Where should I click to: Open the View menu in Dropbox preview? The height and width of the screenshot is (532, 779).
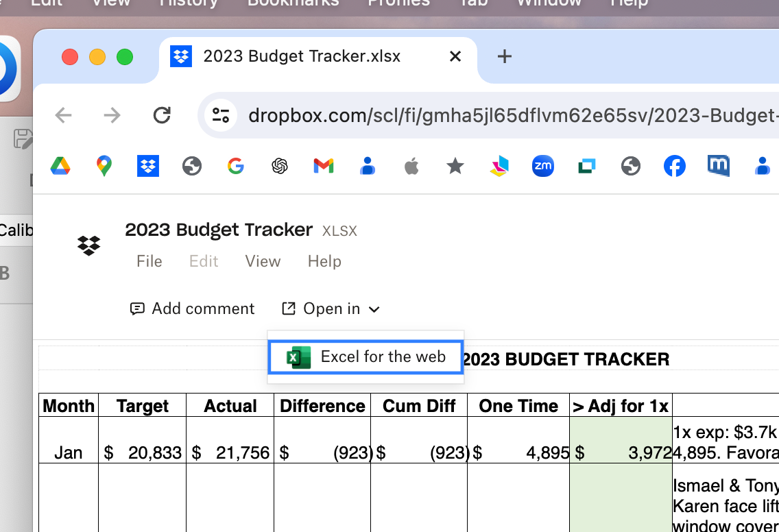(263, 261)
